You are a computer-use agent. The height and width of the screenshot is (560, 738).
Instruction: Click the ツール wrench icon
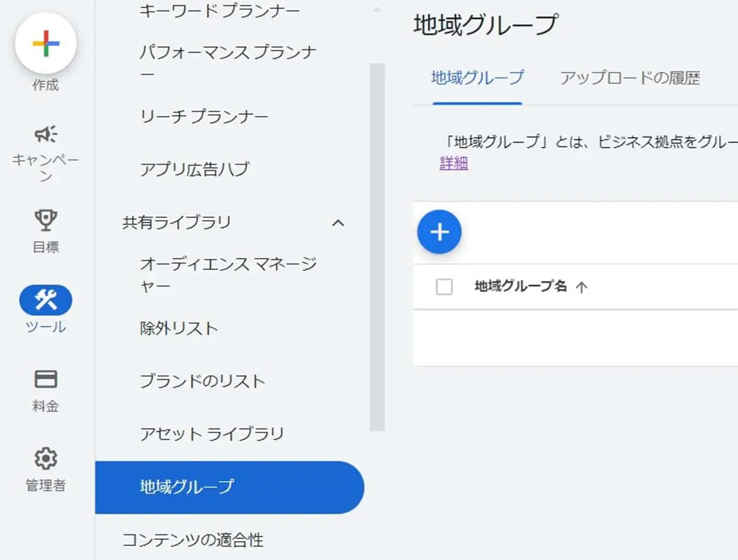click(45, 301)
